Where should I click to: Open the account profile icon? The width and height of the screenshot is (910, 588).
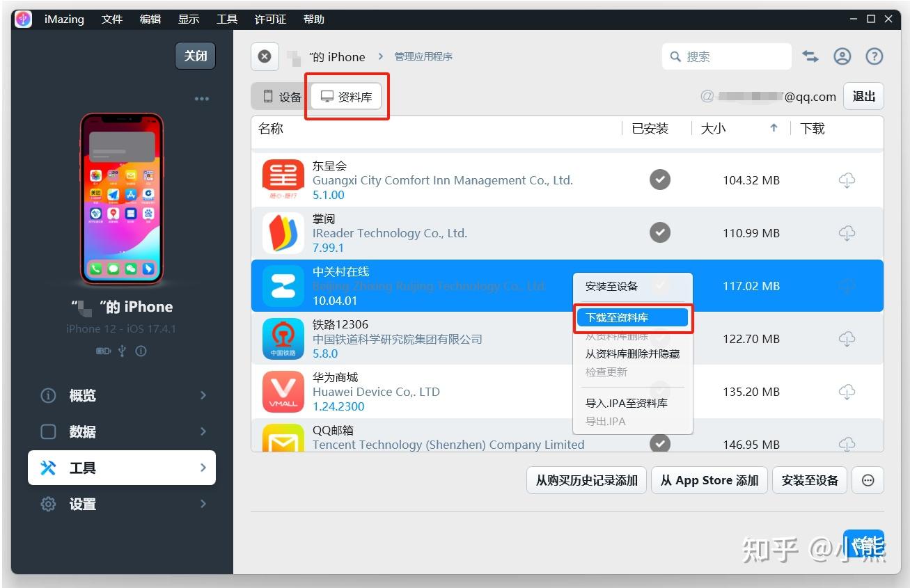pos(842,56)
